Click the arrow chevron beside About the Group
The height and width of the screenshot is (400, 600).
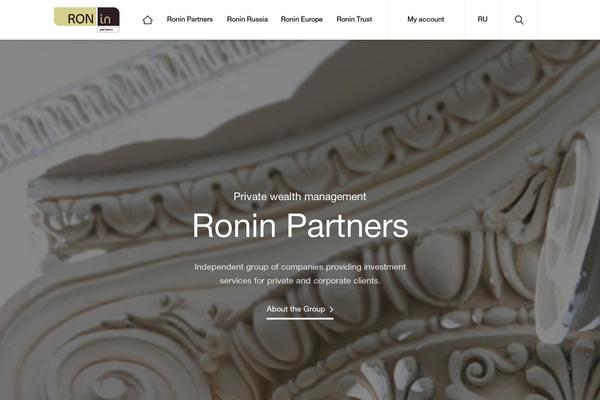point(331,309)
